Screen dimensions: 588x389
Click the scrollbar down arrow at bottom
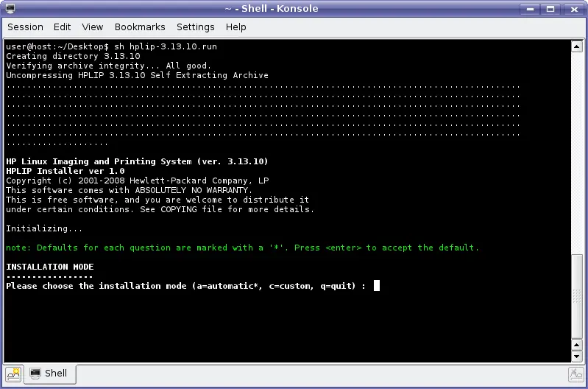pos(576,356)
